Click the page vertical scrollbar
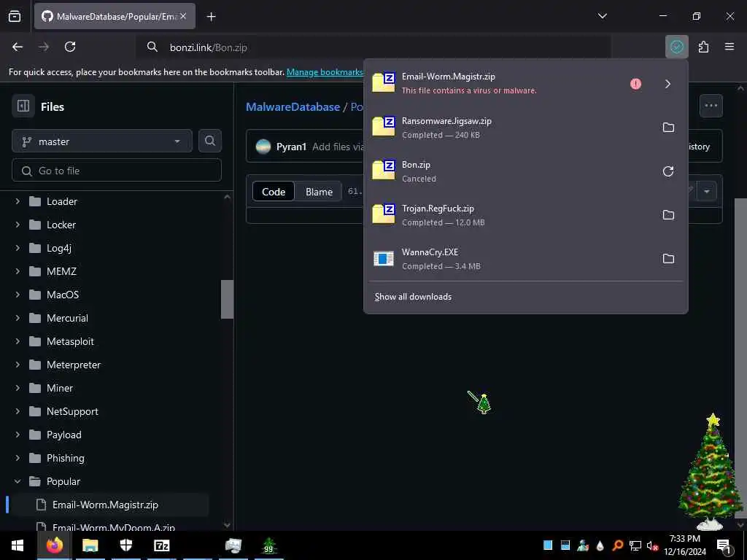Viewport: 747px width, 560px height. 740,357
